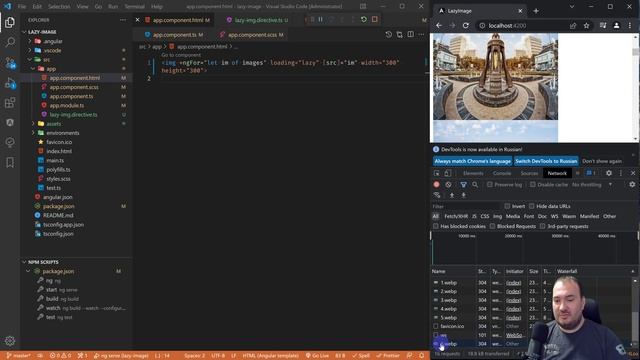Click Switch DevTools to Russian button
This screenshot has height=360, width=640.
(546, 161)
